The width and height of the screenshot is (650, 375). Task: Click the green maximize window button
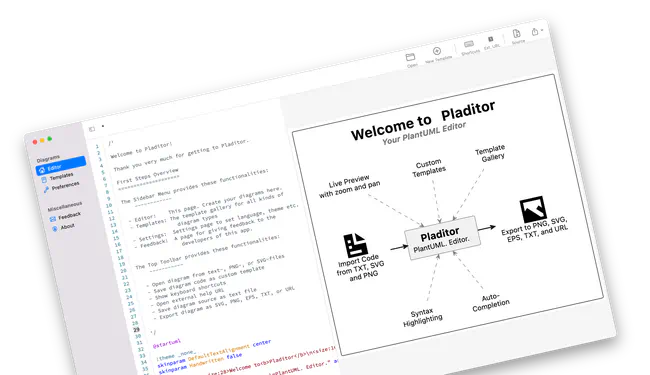coord(49,139)
